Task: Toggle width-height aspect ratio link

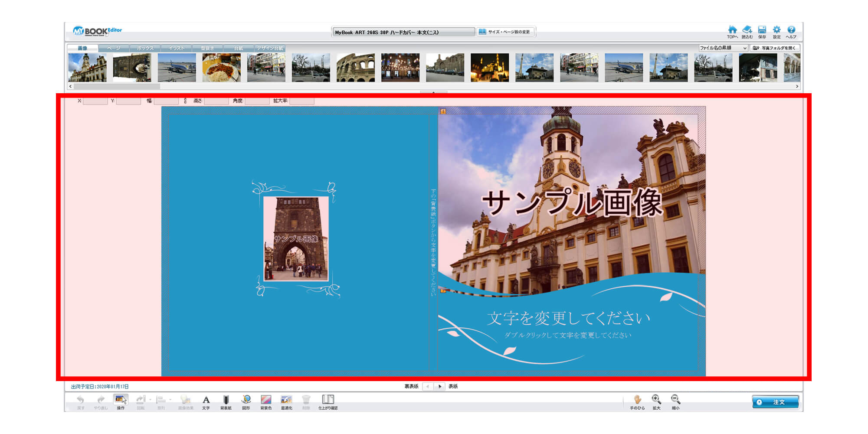Action: pos(185,101)
